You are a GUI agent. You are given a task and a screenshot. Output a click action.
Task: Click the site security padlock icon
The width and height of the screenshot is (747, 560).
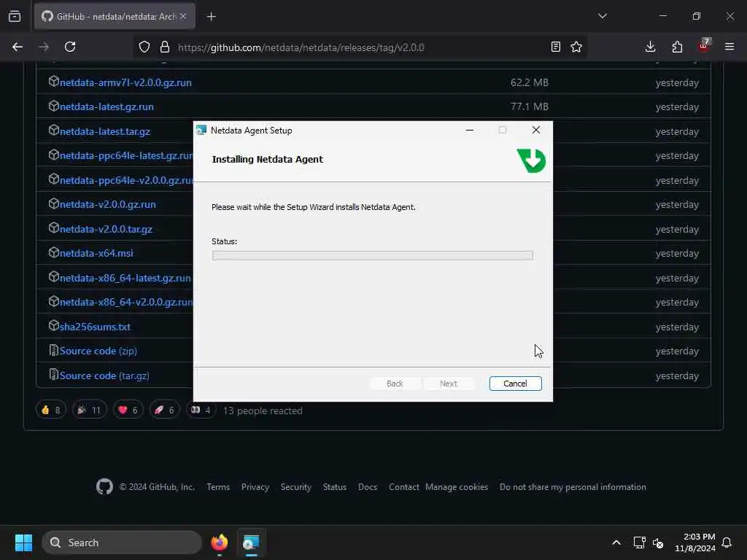click(165, 47)
